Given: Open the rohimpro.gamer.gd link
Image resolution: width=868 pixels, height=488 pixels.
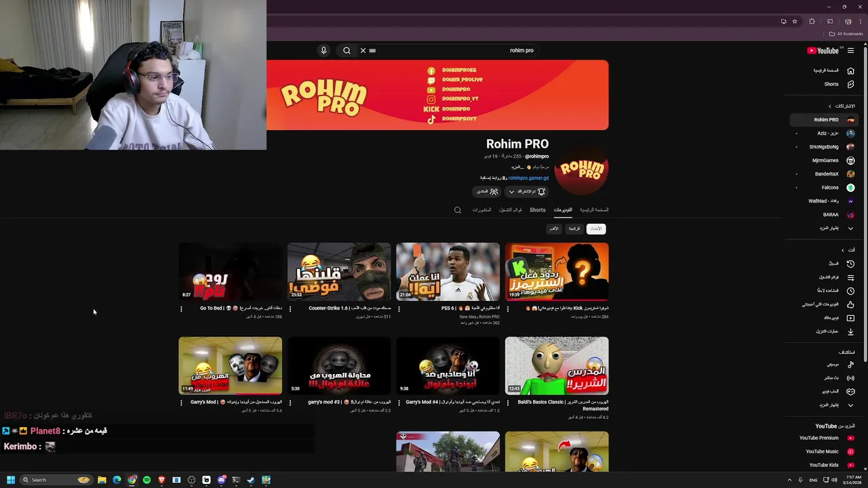Looking at the screenshot, I should [528, 178].
